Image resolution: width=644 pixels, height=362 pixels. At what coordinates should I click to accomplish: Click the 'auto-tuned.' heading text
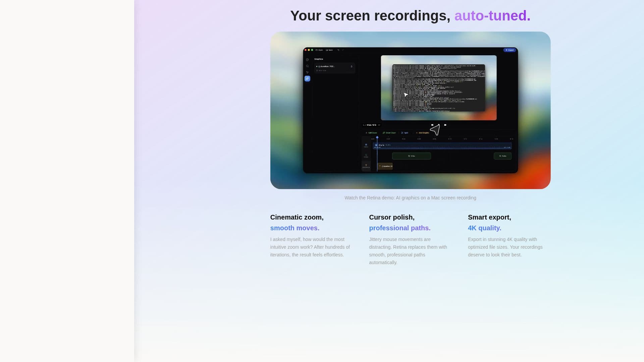coord(492,16)
